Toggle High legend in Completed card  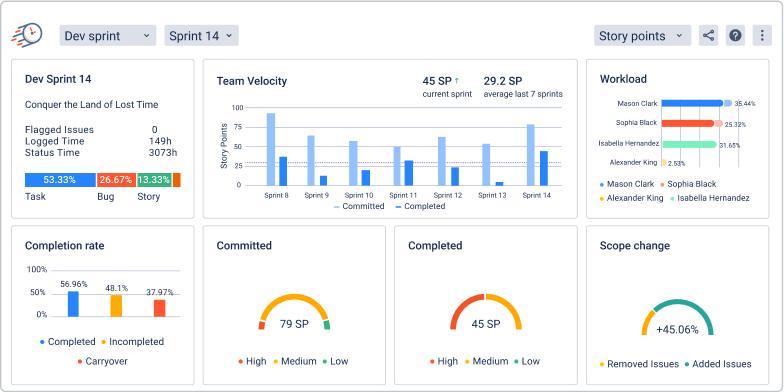pyautogui.click(x=444, y=361)
